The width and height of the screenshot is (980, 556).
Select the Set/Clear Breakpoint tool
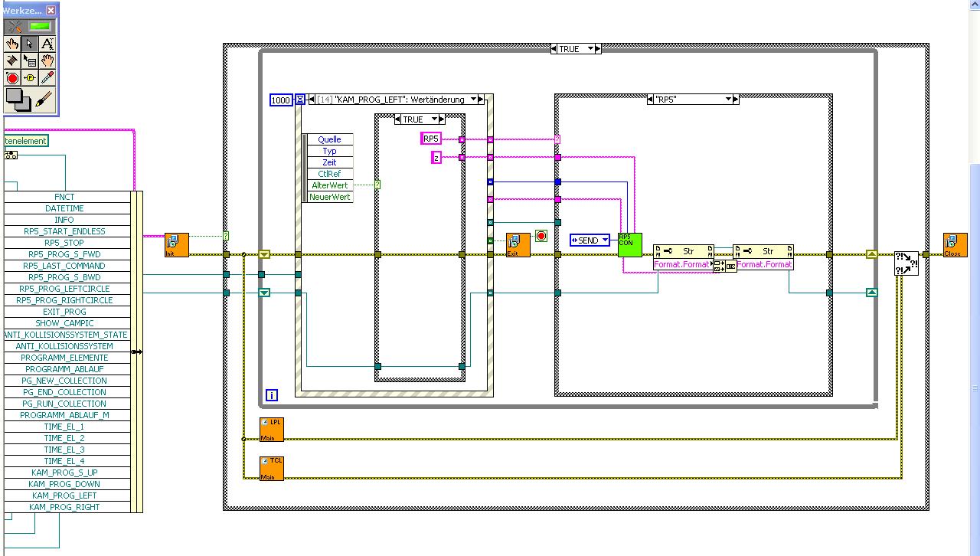coord(12,77)
